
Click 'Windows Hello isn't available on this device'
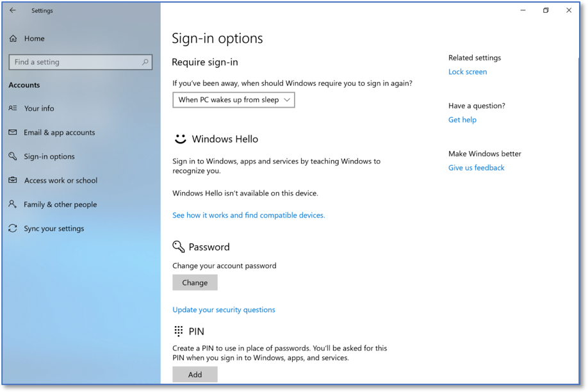(245, 193)
